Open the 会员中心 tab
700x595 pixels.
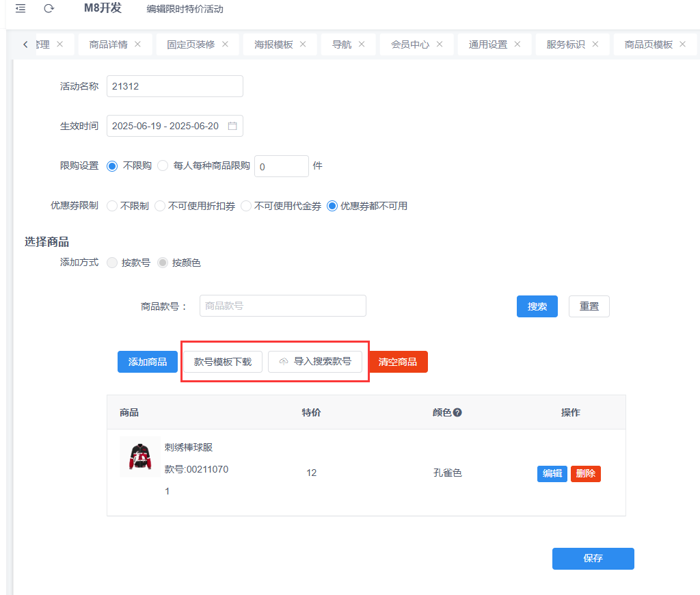410,44
